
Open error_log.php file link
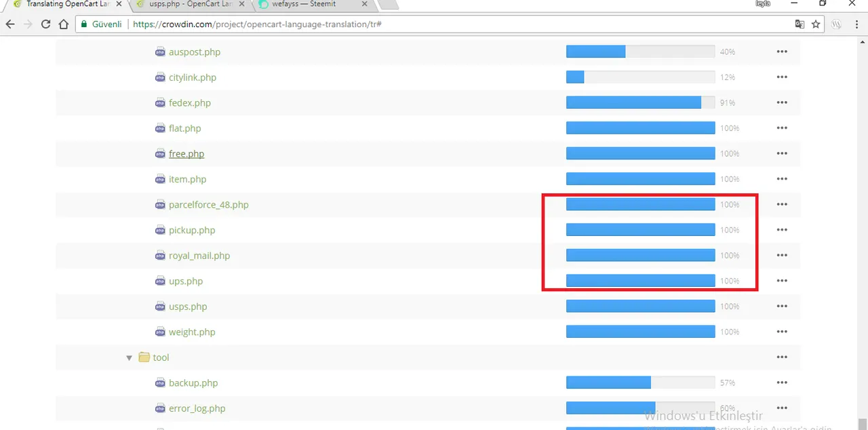197,408
